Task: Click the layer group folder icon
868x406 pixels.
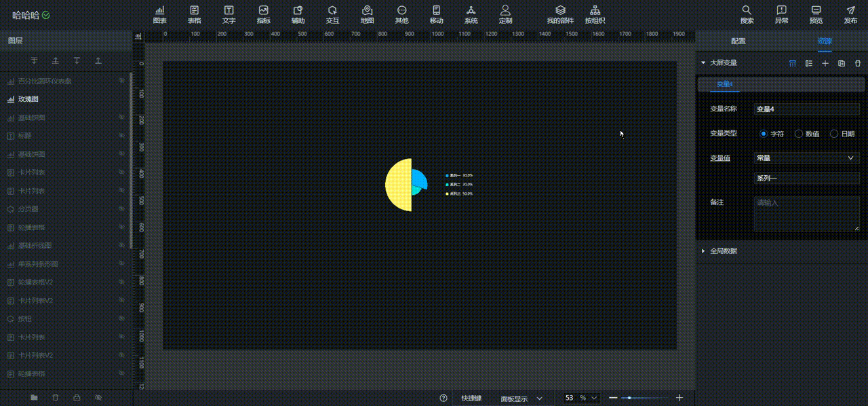Action: pos(34,397)
